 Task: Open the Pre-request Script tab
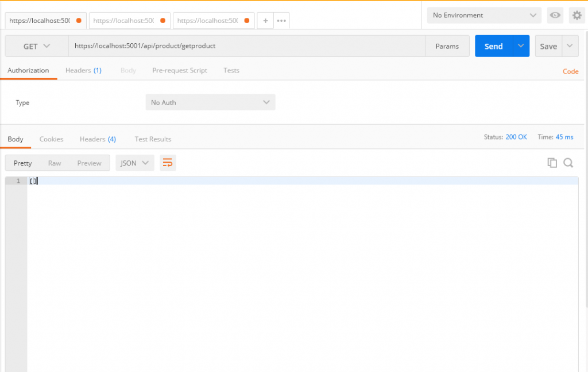point(180,71)
